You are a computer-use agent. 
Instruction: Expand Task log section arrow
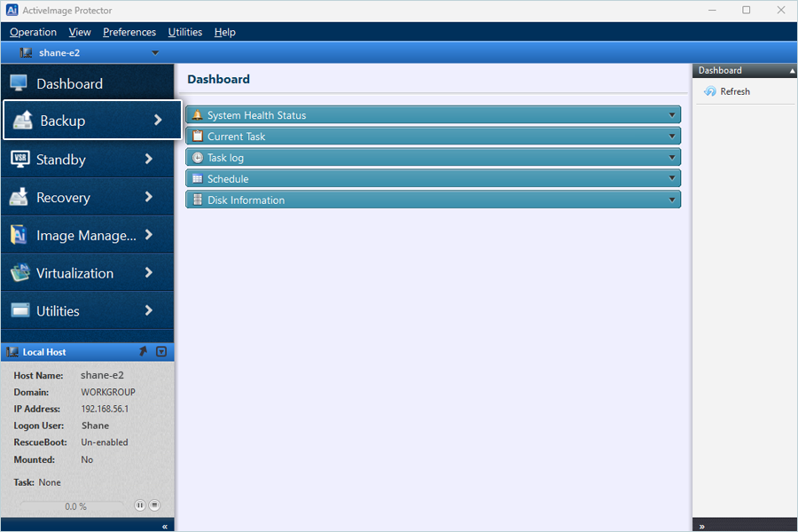tap(672, 157)
